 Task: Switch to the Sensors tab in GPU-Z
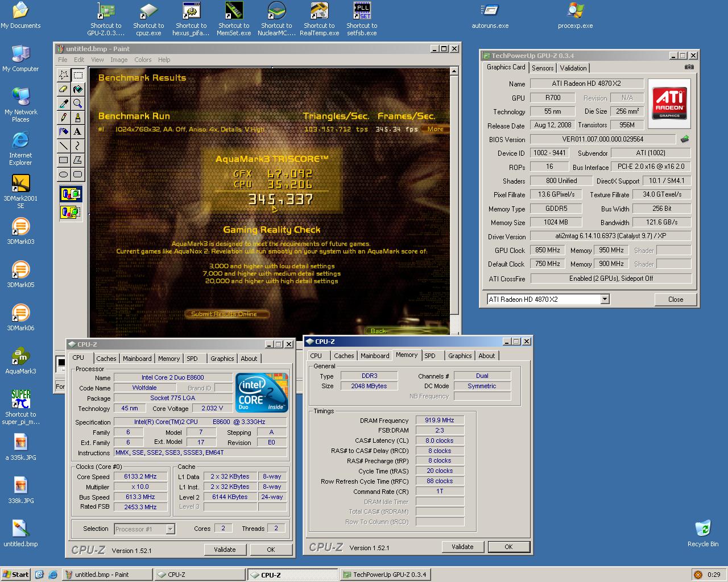[543, 68]
